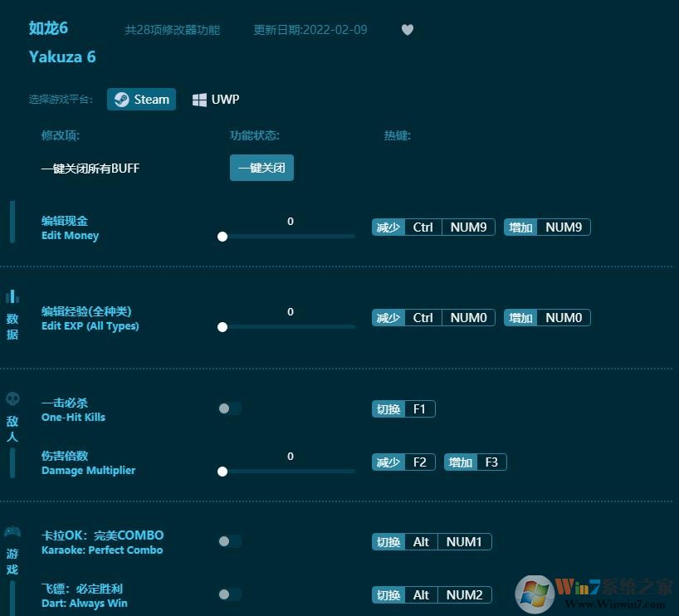
Task: Click the Edit Money slider handle
Action: (222, 237)
